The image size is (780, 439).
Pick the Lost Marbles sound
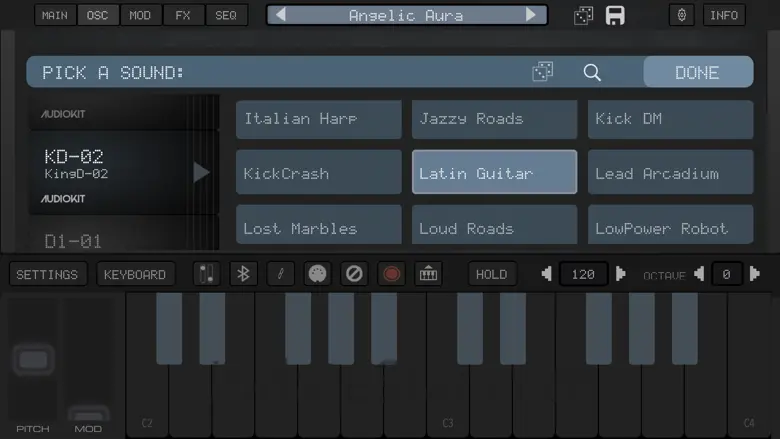coord(319,225)
